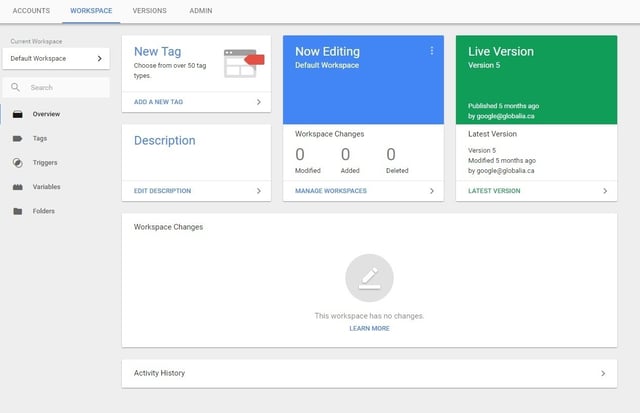Image resolution: width=640 pixels, height=413 pixels.
Task: Click the Add a New Tag link
Action: (158, 102)
